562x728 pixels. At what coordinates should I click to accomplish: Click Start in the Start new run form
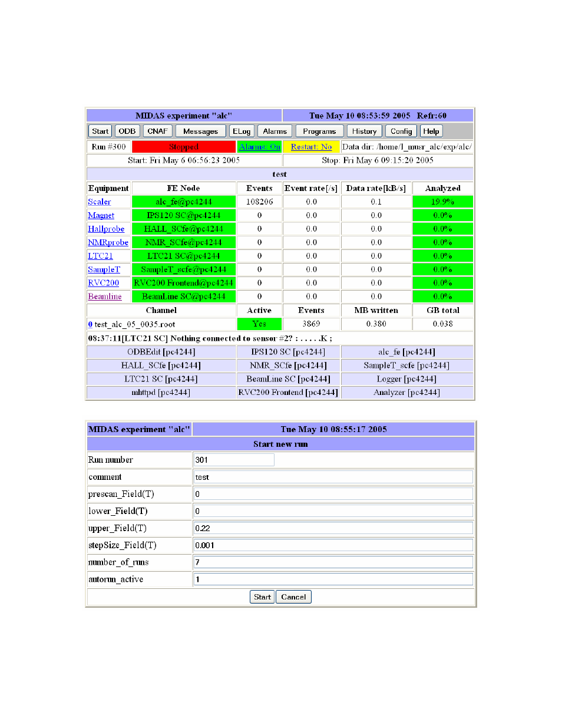[x=262, y=597]
